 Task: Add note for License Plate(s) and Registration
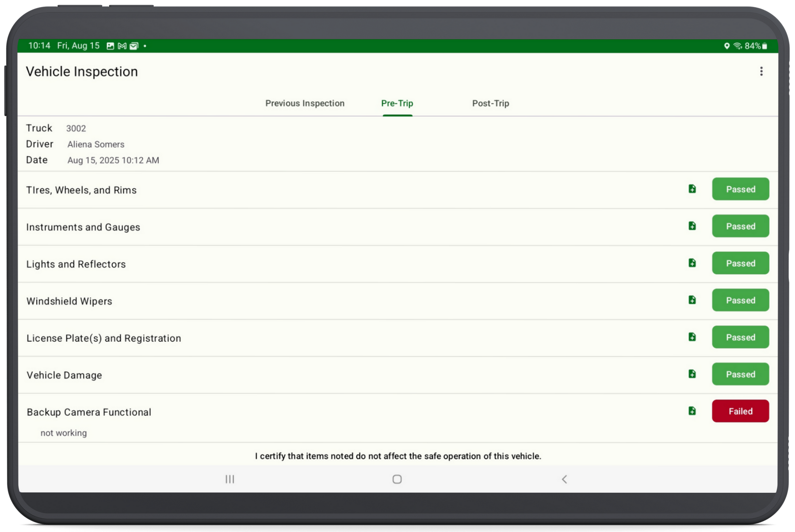click(x=692, y=337)
